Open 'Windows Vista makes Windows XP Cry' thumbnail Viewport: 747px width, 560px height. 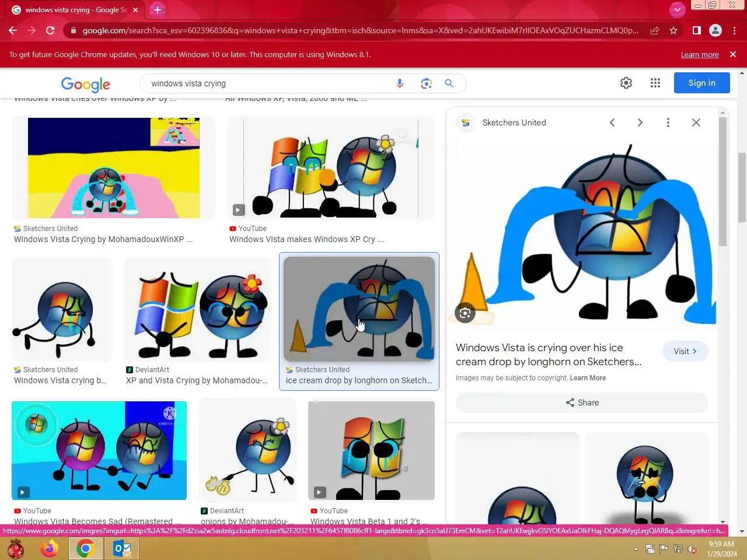click(x=331, y=168)
